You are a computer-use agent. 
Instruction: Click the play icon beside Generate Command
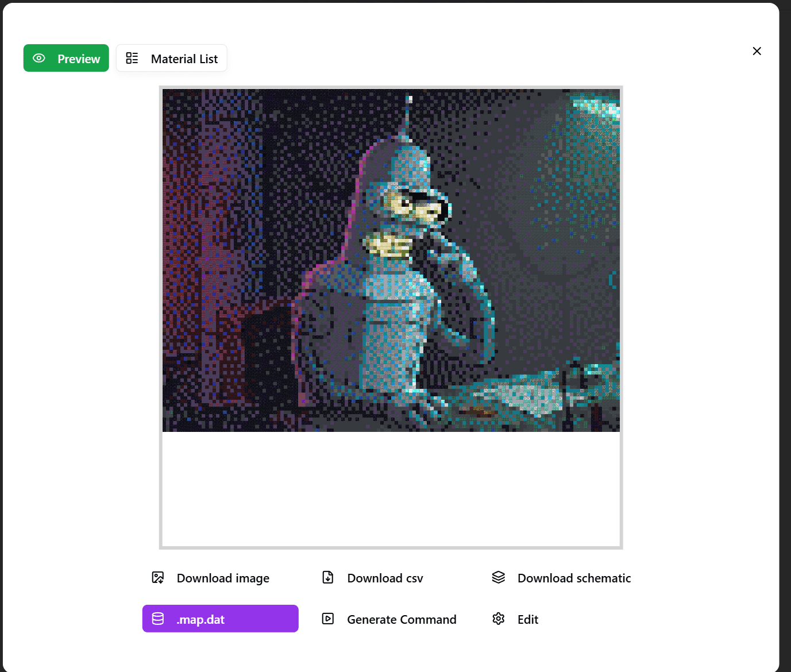328,619
